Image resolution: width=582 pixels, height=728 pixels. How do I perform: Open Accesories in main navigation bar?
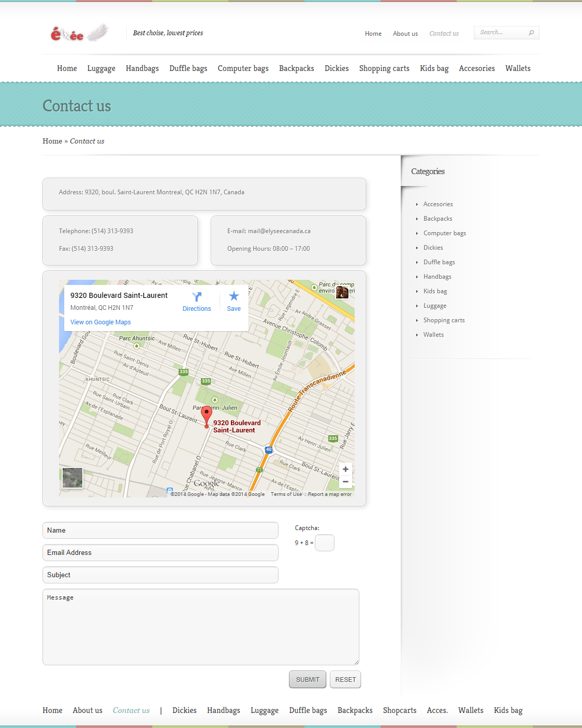477,68
